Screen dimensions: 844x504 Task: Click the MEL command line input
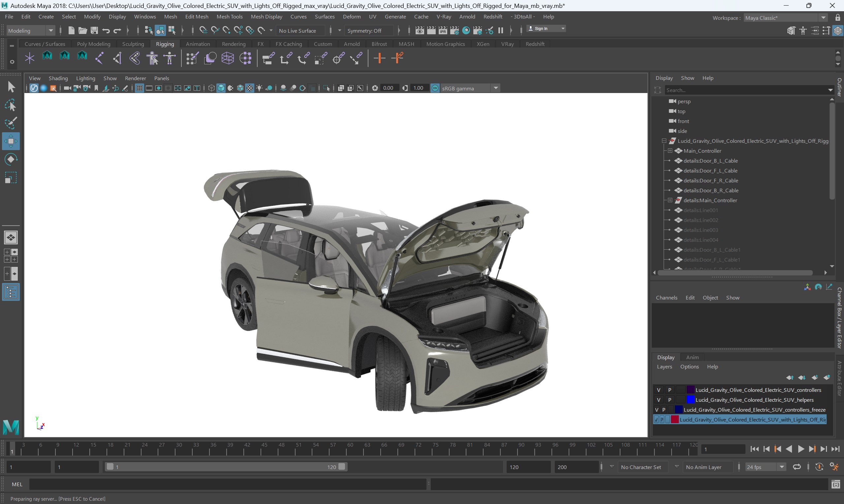pos(228,484)
